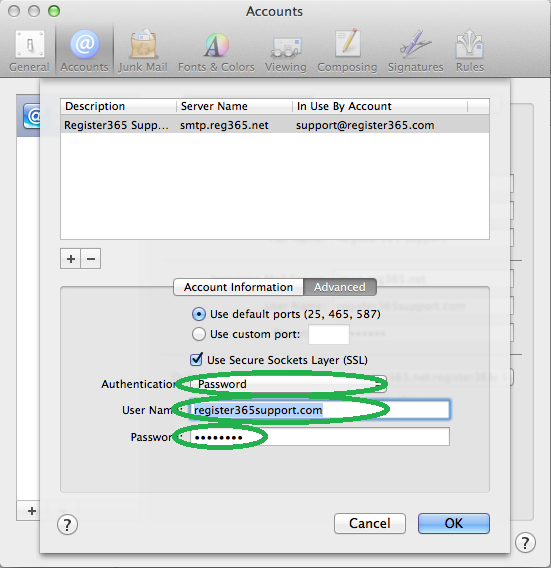Select Use custom port radio button
Viewport: 551px width, 568px height.
point(199,334)
